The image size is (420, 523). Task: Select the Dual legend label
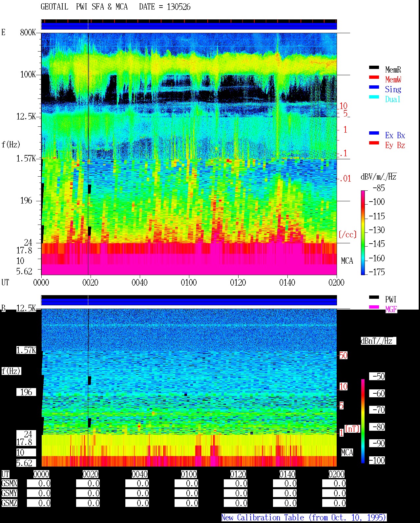point(393,99)
